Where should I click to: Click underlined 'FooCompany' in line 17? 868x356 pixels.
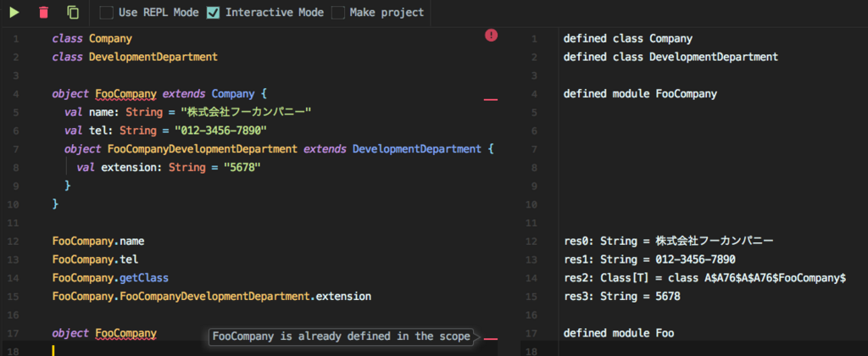[x=126, y=333]
